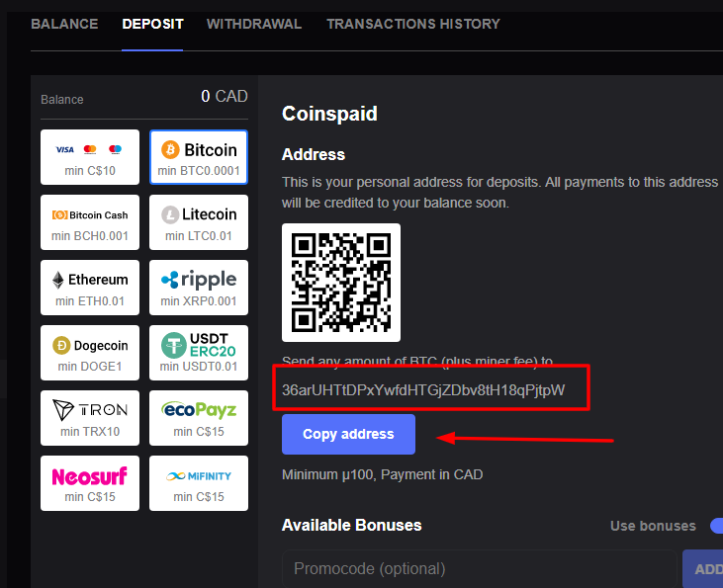Select the Neosurf payment option
The image size is (723, 588).
pyautogui.click(x=90, y=483)
